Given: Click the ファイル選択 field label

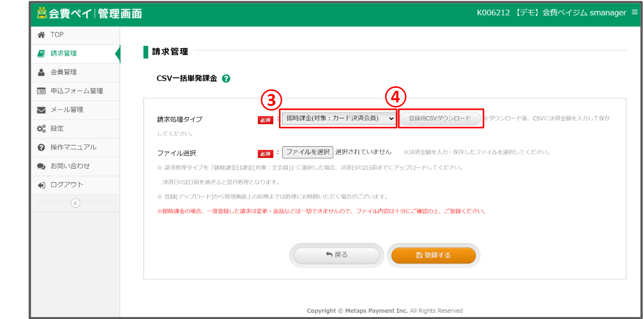Looking at the screenshot, I should point(177,153).
